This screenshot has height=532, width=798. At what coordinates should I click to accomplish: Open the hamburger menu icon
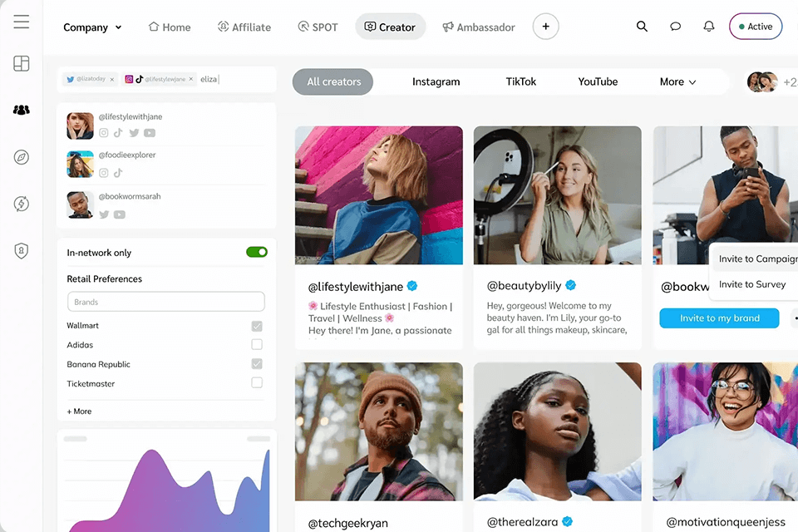coord(22,22)
